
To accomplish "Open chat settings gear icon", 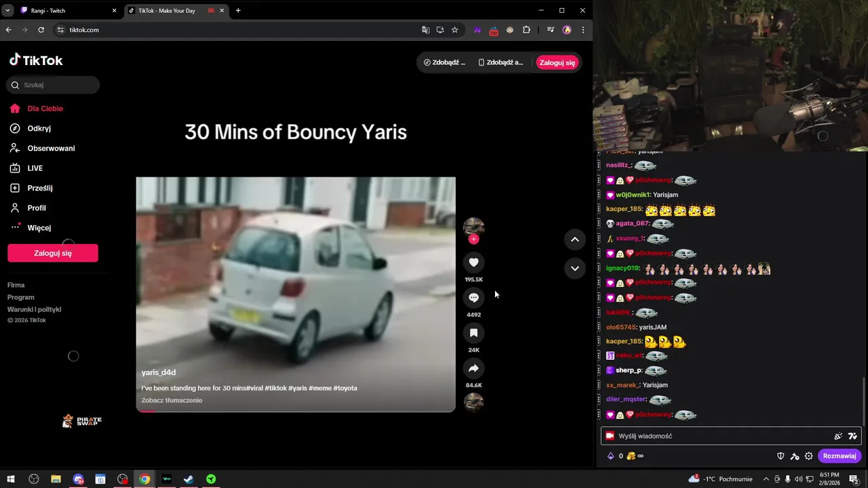I will point(808,456).
